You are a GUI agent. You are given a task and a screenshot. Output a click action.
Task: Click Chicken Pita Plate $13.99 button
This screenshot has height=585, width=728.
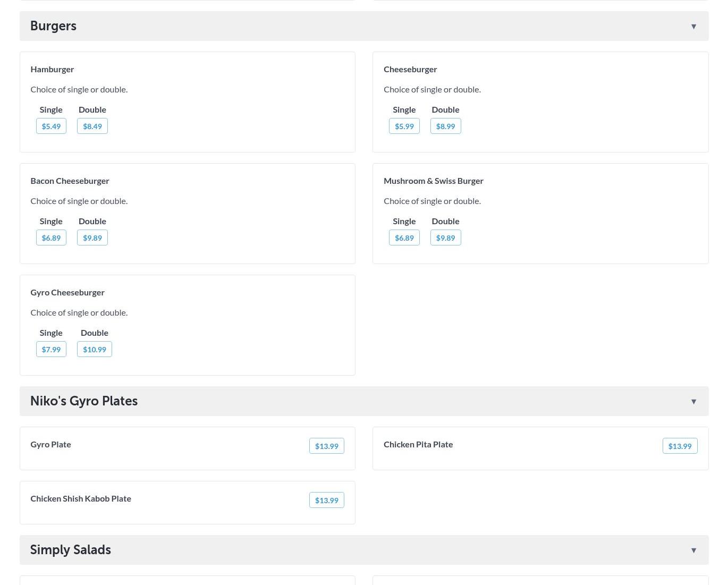[680, 446]
